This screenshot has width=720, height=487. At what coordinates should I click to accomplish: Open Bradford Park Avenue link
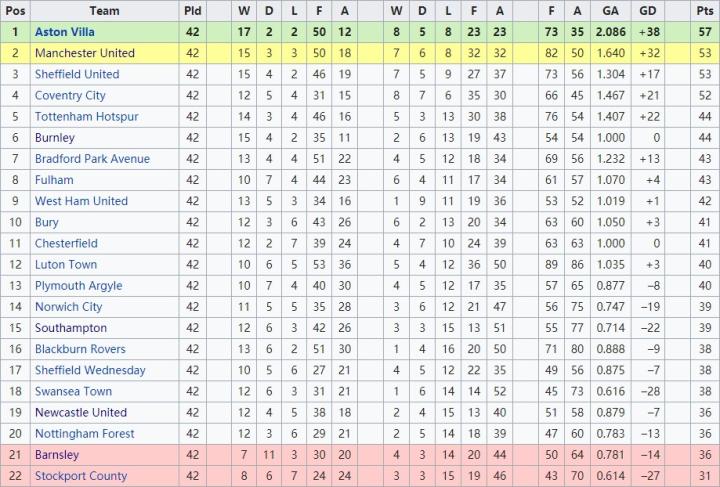[x=92, y=159]
